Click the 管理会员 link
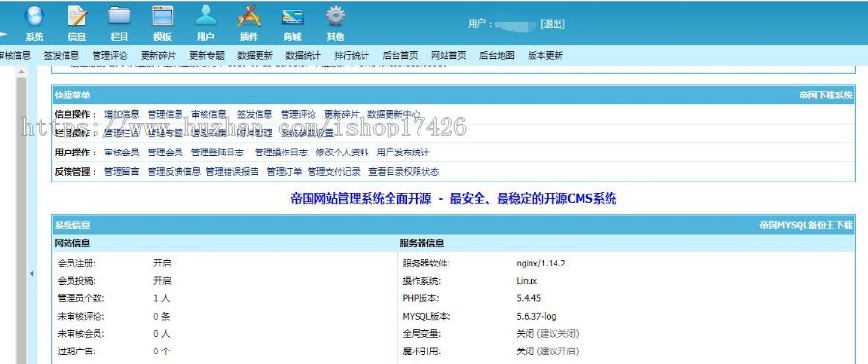This screenshot has width=868, height=364. point(165,153)
